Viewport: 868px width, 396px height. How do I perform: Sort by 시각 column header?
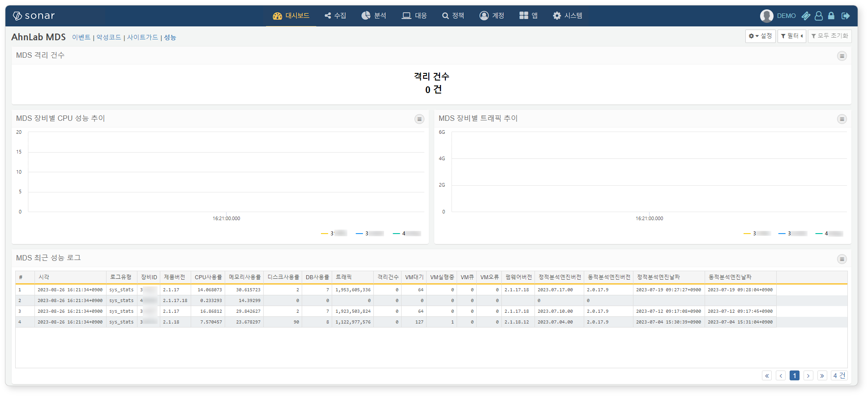tap(70, 277)
